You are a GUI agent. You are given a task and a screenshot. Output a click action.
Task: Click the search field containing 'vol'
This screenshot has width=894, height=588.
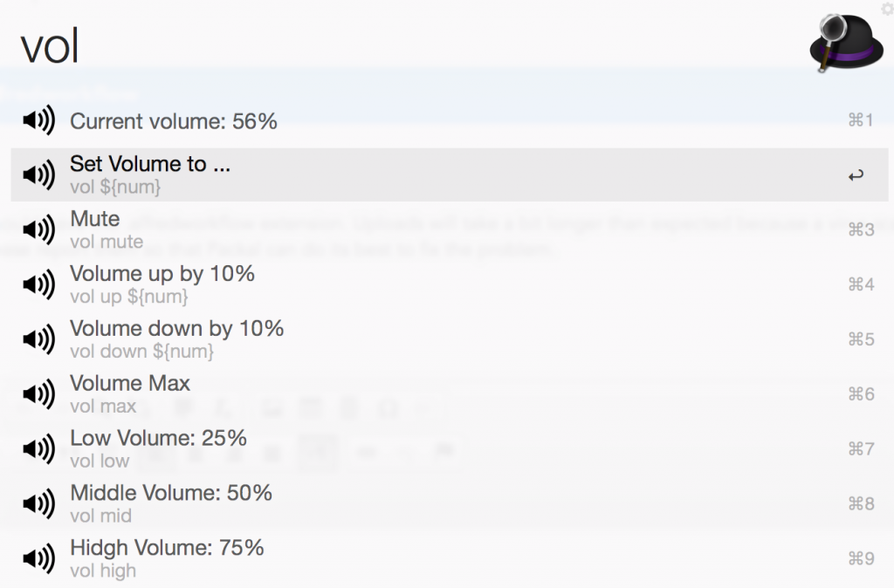pyautogui.click(x=393, y=45)
